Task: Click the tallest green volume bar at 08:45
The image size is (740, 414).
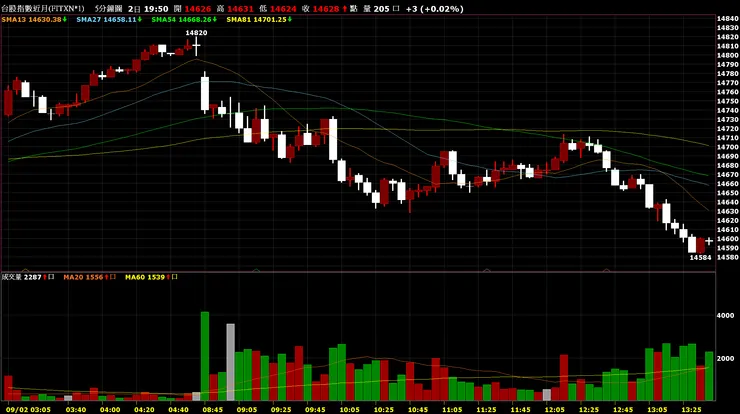Action: tap(205, 356)
